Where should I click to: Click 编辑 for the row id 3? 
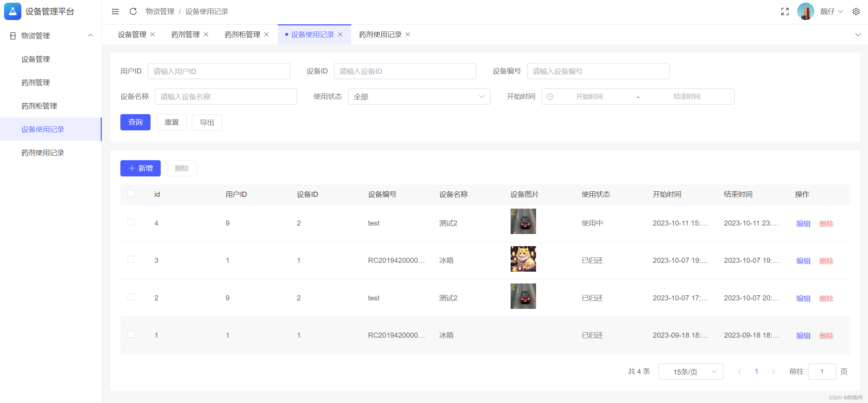(x=803, y=261)
